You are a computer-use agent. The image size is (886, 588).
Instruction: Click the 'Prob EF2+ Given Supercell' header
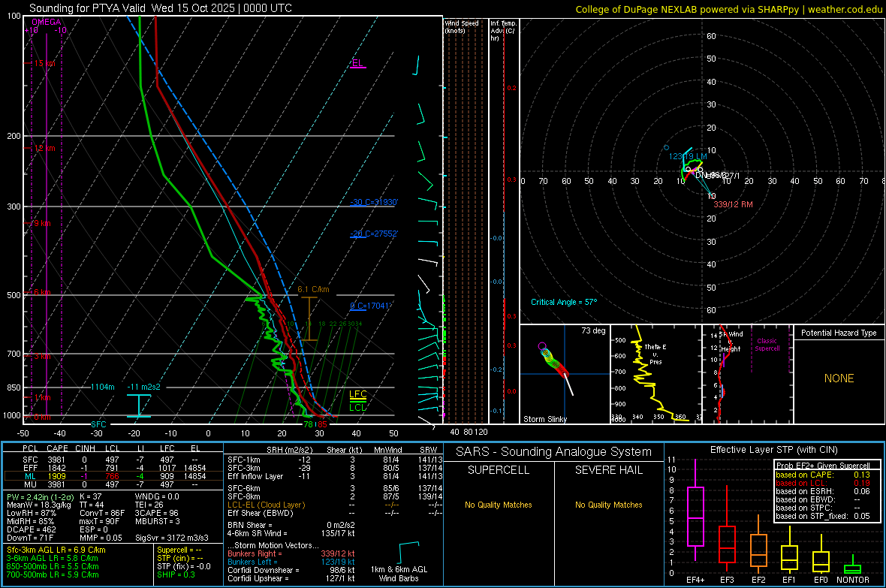pyautogui.click(x=823, y=466)
